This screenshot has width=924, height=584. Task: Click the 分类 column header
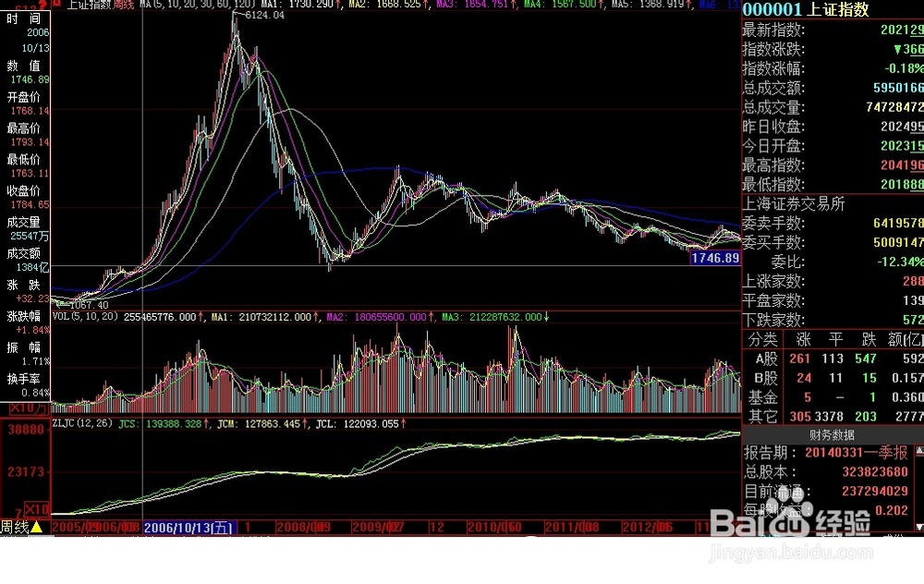pyautogui.click(x=763, y=339)
